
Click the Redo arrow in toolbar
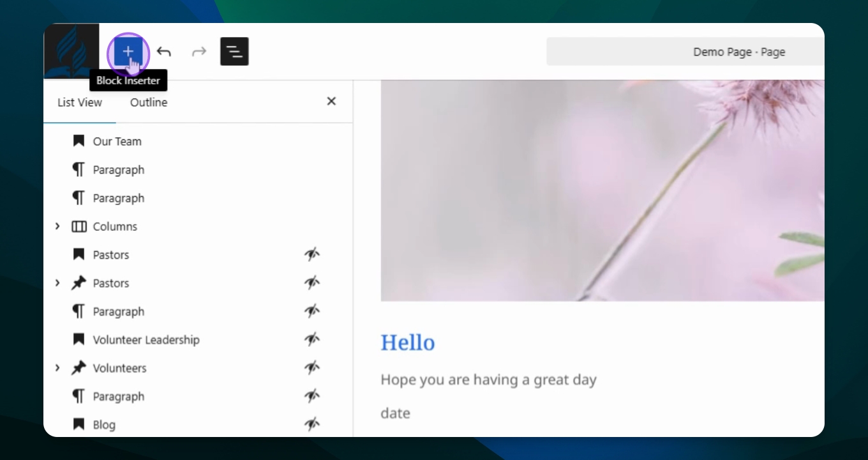pos(199,52)
